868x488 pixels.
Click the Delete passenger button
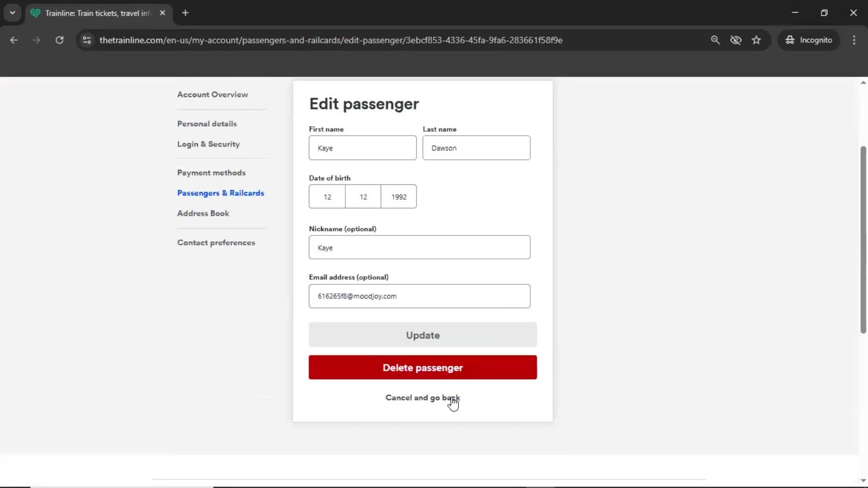pos(422,367)
